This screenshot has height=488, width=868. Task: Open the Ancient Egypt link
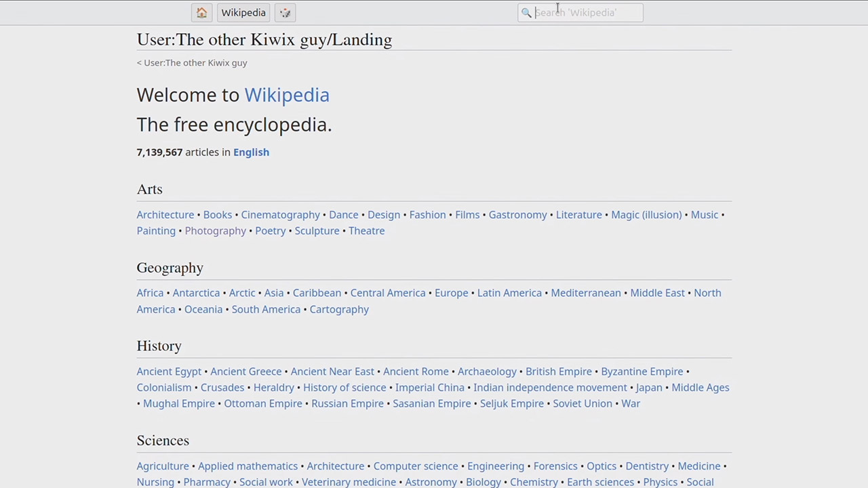click(x=169, y=371)
